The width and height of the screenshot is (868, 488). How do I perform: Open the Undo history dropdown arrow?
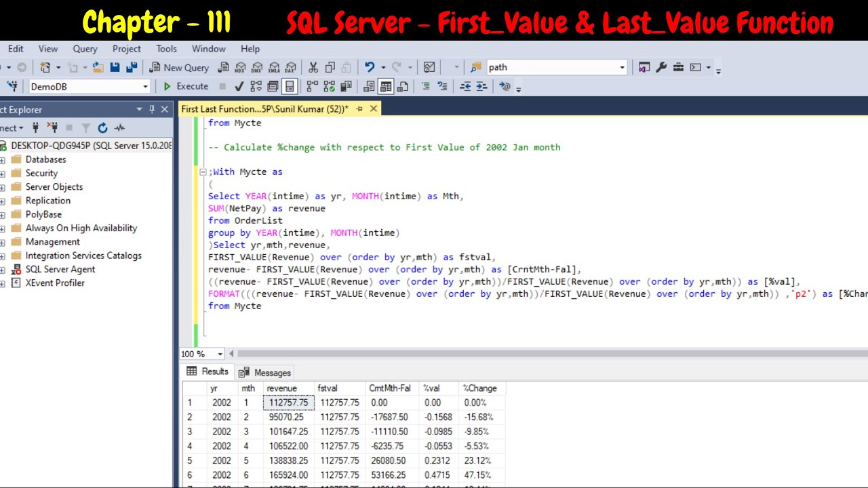click(x=383, y=67)
